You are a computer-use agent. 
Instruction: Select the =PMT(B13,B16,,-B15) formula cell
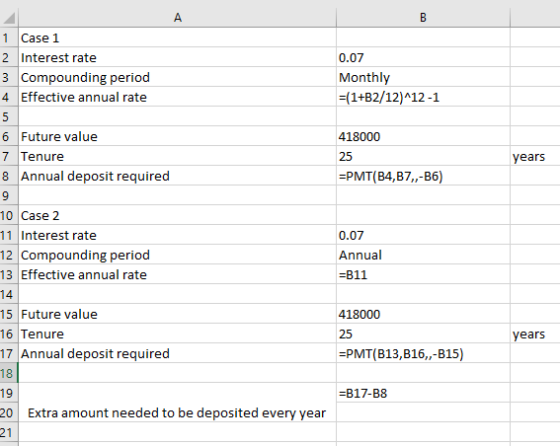423,354
